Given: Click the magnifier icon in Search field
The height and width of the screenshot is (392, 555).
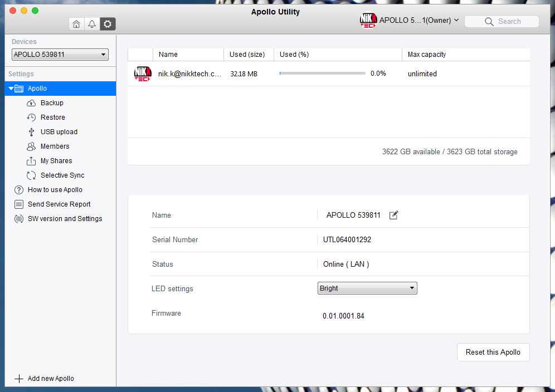Looking at the screenshot, I should click(x=489, y=22).
